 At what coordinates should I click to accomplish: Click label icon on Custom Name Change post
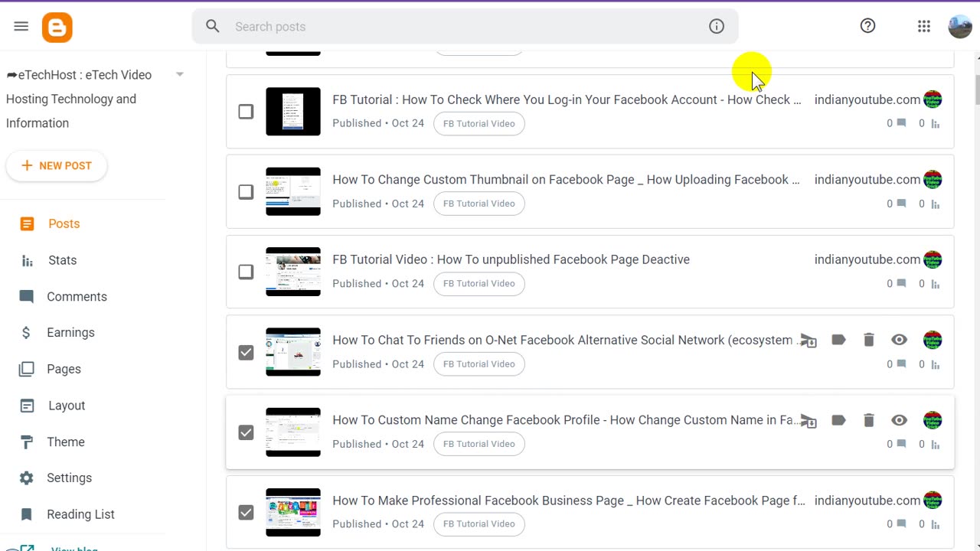click(838, 420)
